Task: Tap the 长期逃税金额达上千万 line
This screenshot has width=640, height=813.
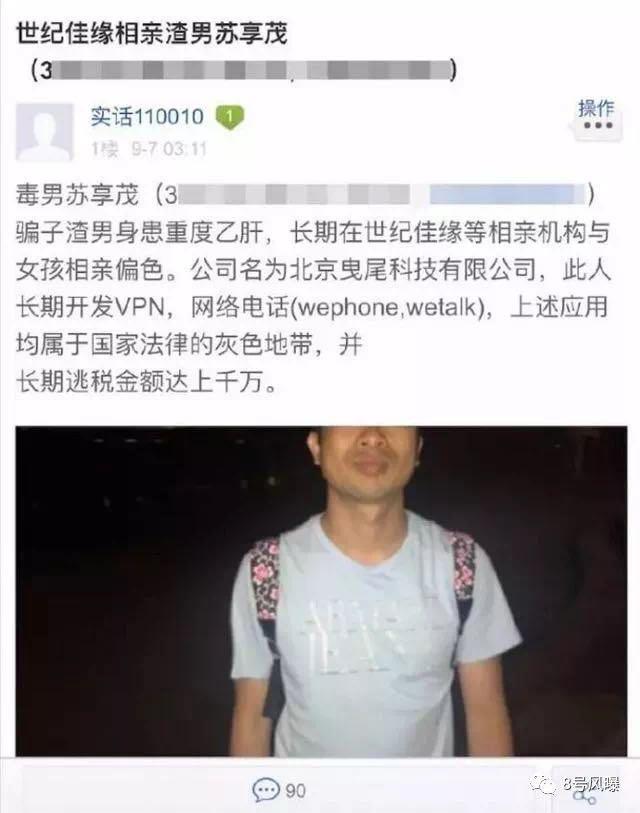Action: 147,383
